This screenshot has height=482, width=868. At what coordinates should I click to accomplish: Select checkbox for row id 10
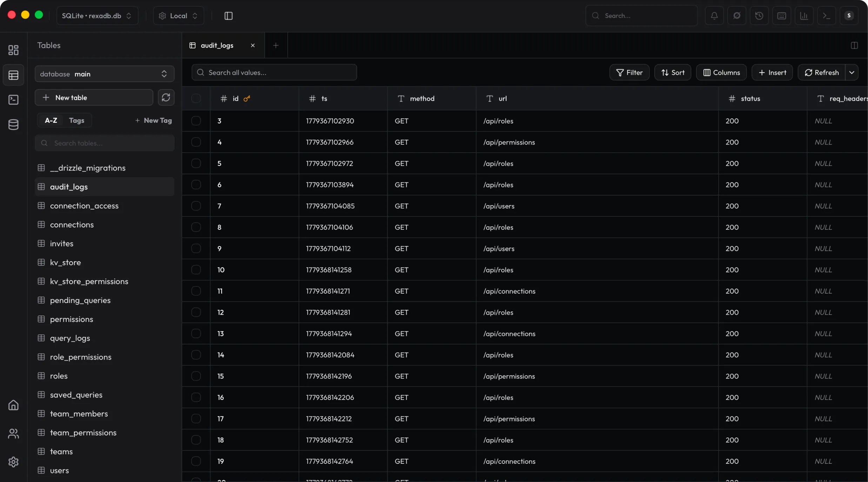click(x=196, y=270)
